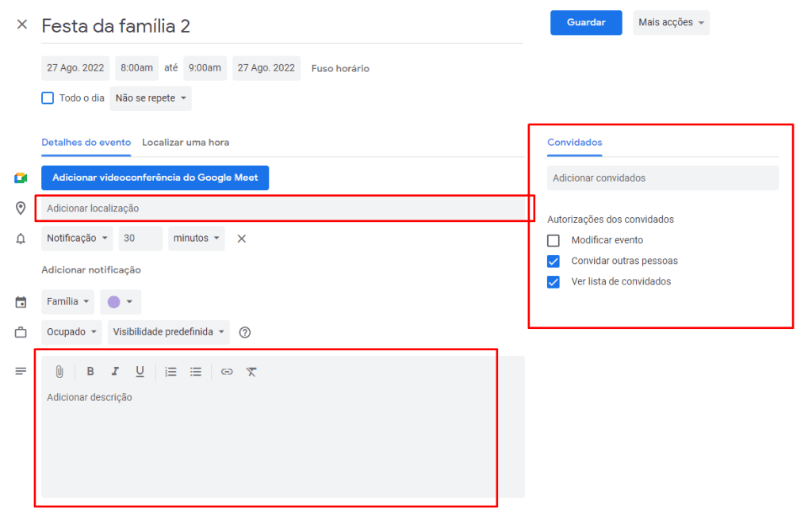
Task: Check 'Modificar evento' guest permission
Action: pyautogui.click(x=553, y=239)
